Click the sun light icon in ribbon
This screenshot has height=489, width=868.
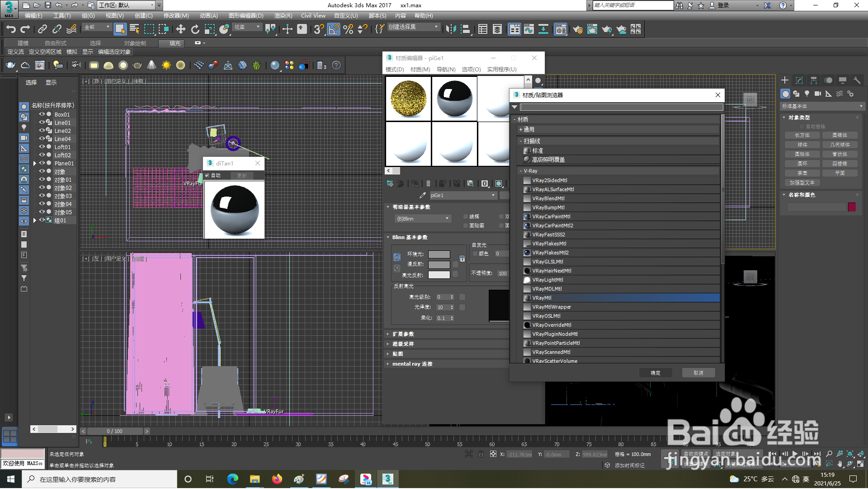(166, 66)
